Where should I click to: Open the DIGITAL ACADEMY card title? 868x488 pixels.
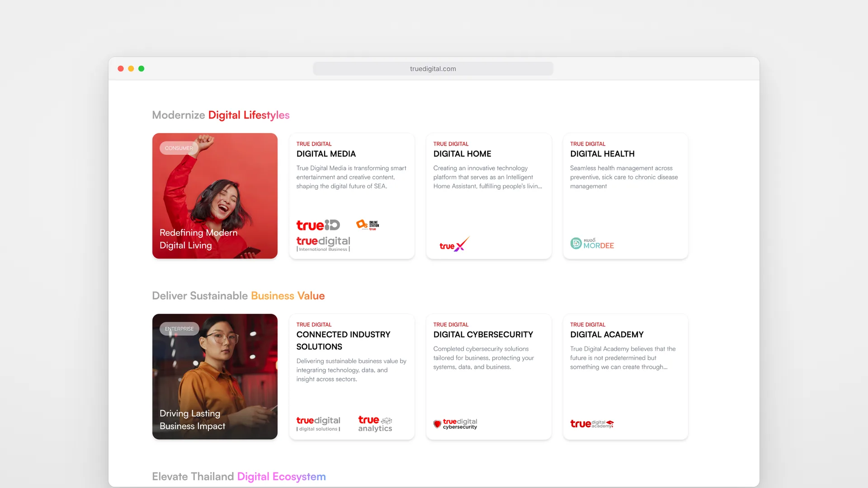tap(607, 335)
